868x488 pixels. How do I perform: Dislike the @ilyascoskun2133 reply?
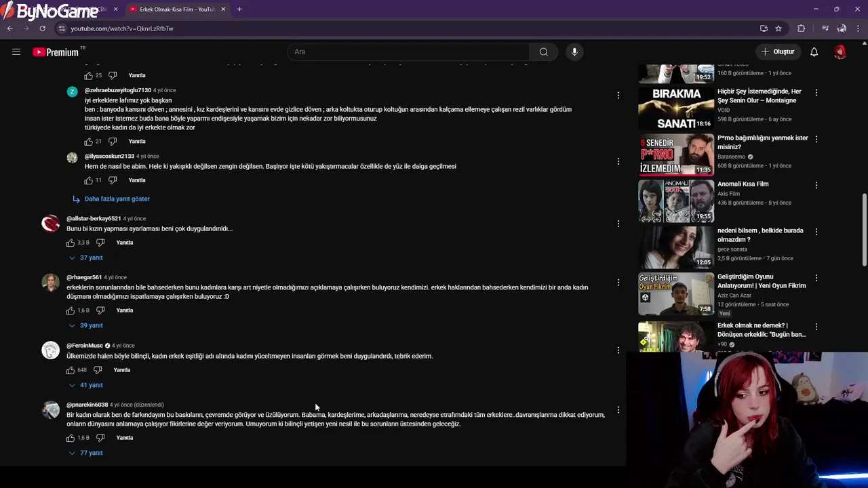pos(113,180)
